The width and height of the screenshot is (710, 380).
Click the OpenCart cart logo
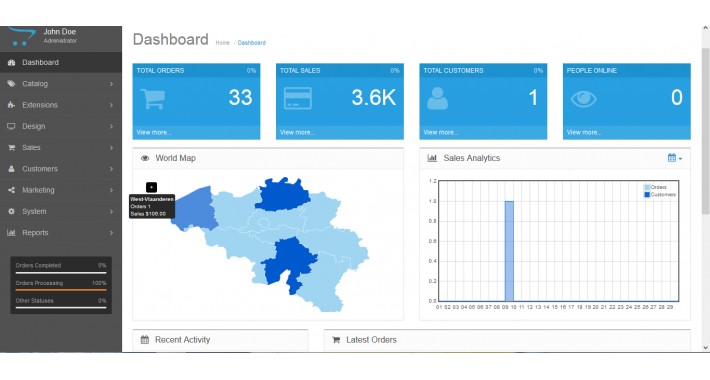[22, 36]
